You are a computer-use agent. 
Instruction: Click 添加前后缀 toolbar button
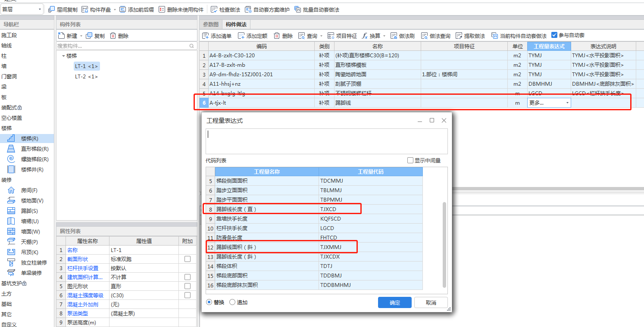pos(137,9)
